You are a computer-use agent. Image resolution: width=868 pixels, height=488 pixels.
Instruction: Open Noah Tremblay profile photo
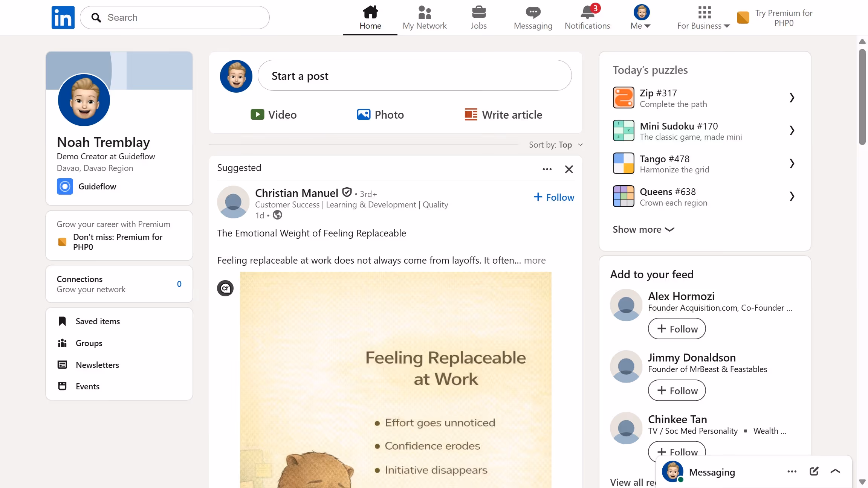click(x=84, y=100)
